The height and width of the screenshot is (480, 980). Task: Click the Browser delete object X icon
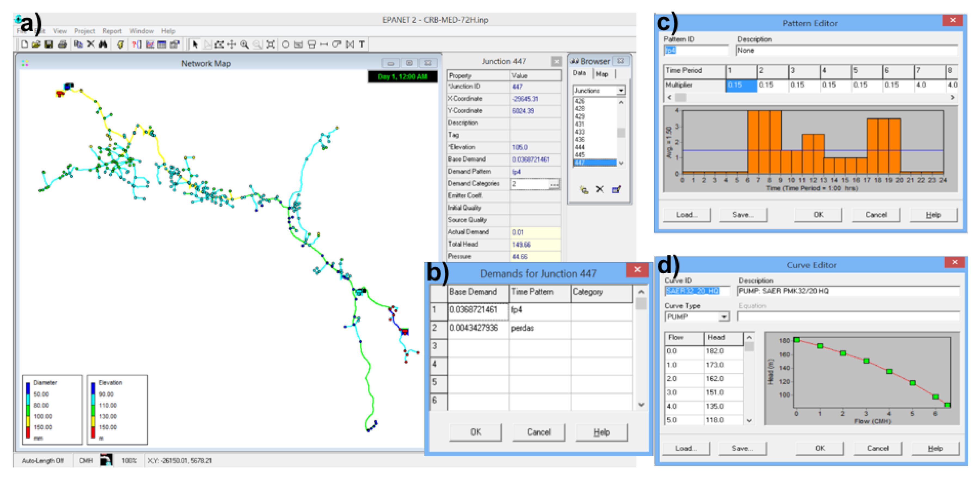(x=599, y=189)
